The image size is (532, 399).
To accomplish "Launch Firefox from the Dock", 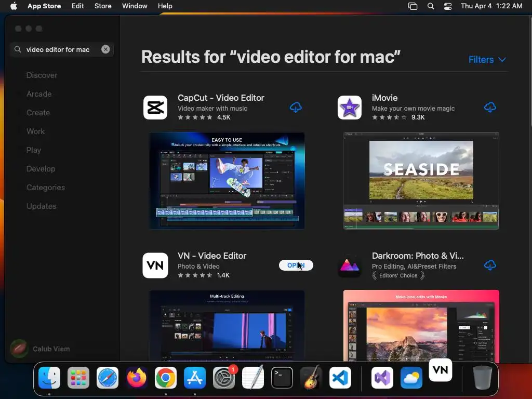I will (x=137, y=378).
